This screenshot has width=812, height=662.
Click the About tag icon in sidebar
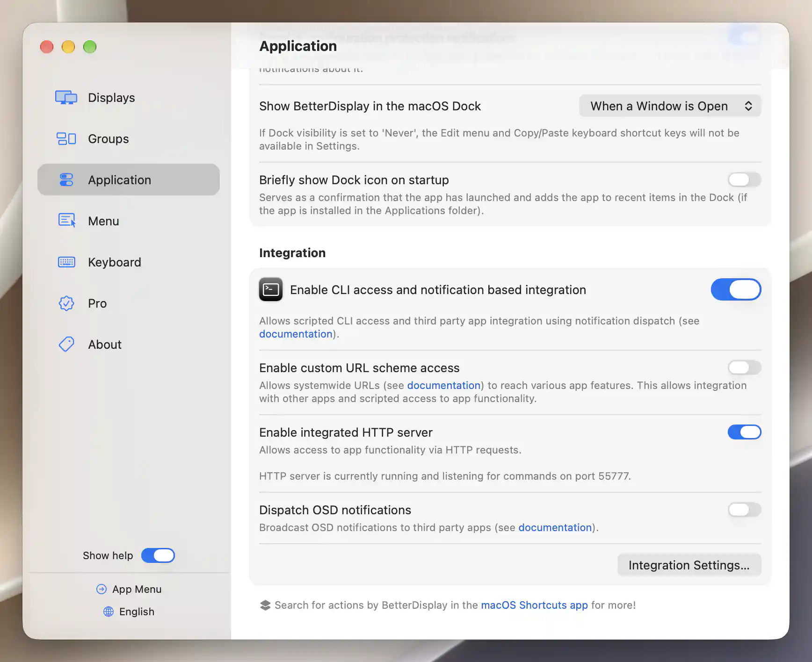tap(66, 344)
